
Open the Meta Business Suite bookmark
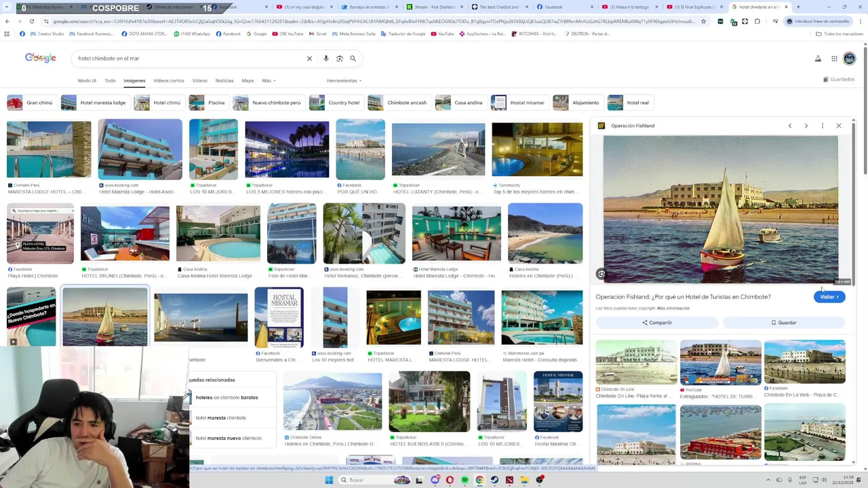pos(353,34)
